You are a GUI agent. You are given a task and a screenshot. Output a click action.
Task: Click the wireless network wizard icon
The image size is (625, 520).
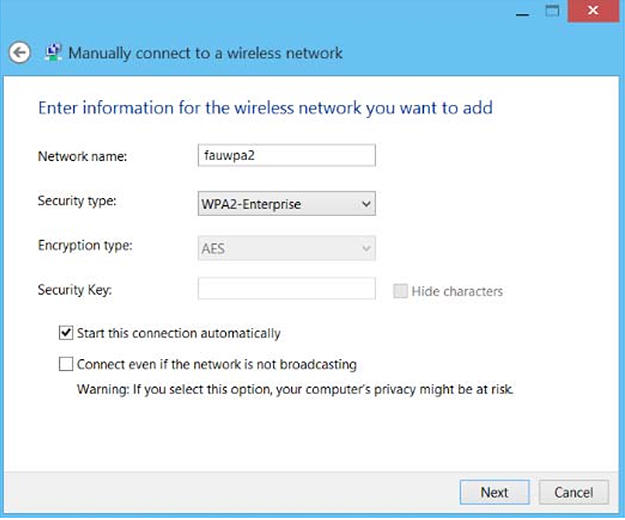click(51, 53)
